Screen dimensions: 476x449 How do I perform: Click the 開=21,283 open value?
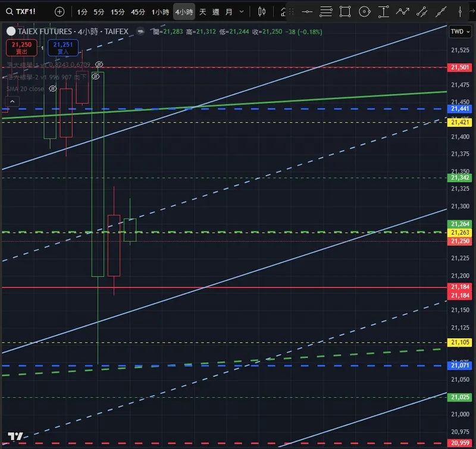(x=168, y=32)
